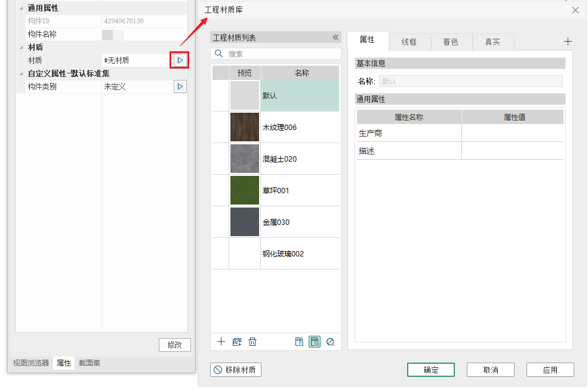The width and height of the screenshot is (588, 390).
Task: Add a new property with the plus icon beside the 真实 tab
Action: 568,41
